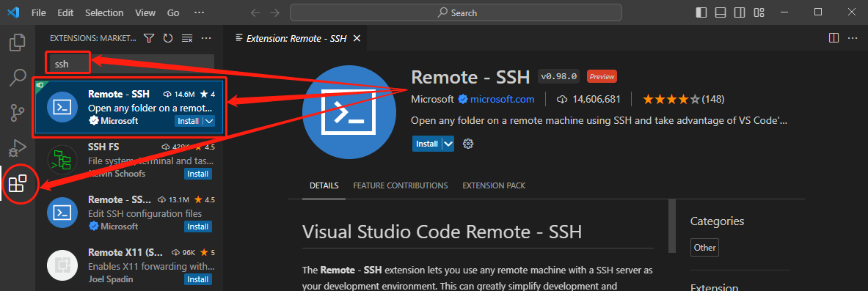Click version label v0.98.0
The image size is (868, 291).
558,76
